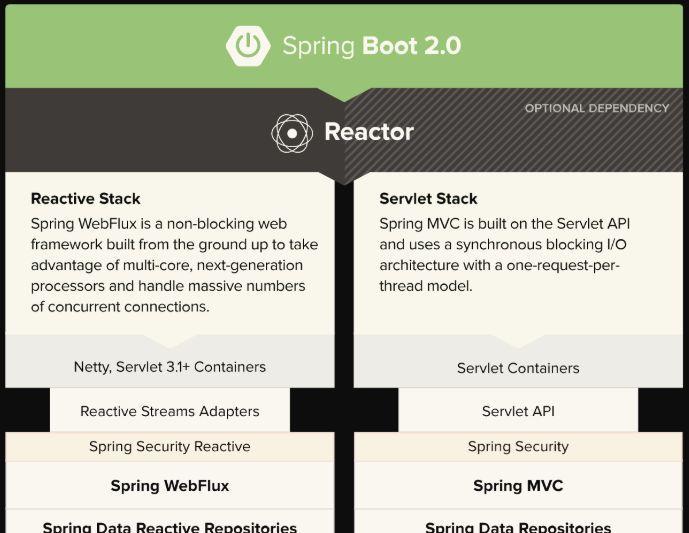
Task: Select the Spring MVC description paragraph
Action: [x=505, y=255]
